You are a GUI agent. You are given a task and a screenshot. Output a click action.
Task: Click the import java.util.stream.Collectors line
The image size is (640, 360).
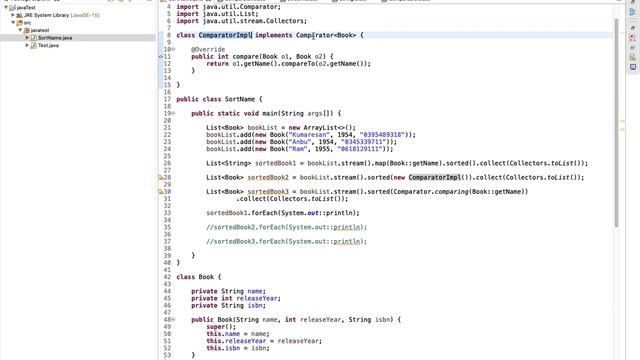(242, 21)
